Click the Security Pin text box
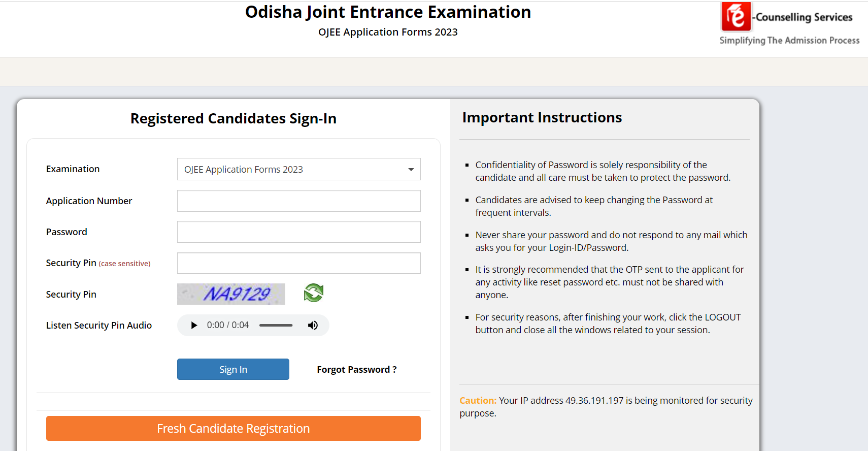This screenshot has height=451, width=868. 298,263
